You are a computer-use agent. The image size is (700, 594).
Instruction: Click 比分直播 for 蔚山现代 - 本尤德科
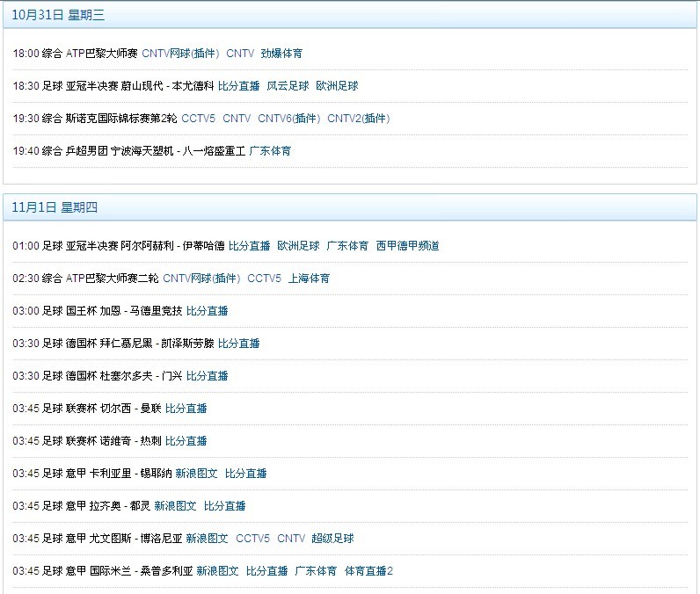(239, 86)
